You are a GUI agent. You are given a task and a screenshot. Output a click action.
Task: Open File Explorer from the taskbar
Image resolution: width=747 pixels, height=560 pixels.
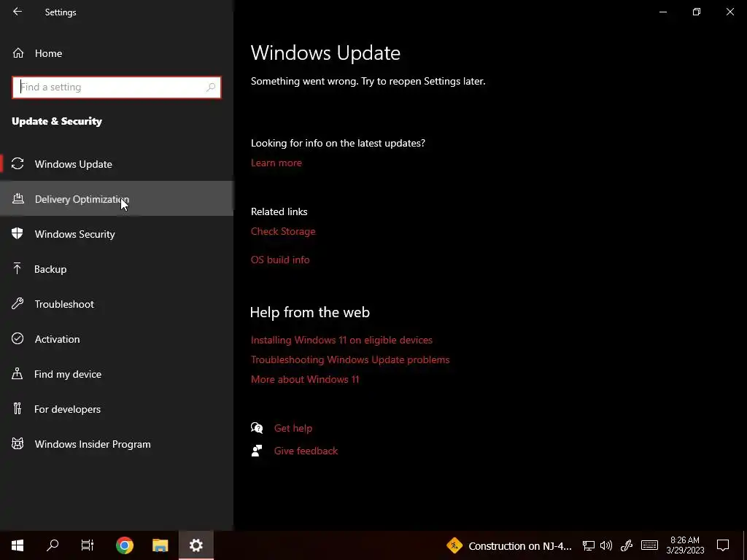click(160, 545)
